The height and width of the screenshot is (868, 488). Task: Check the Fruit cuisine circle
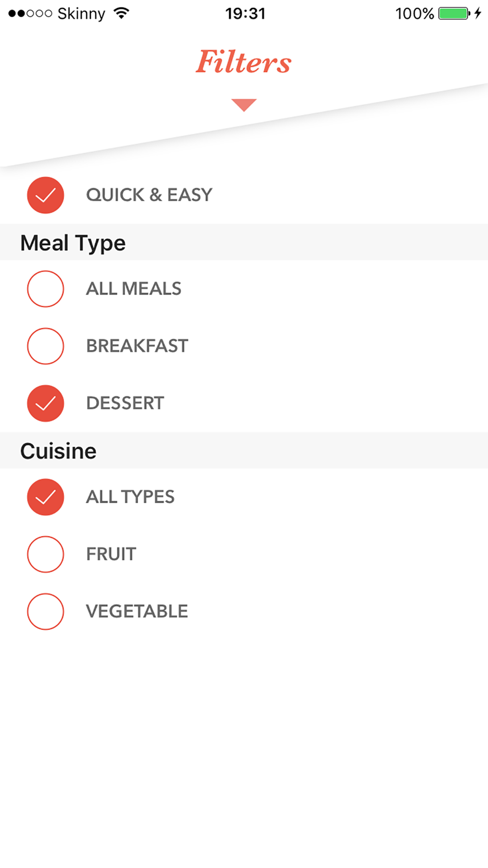point(45,554)
